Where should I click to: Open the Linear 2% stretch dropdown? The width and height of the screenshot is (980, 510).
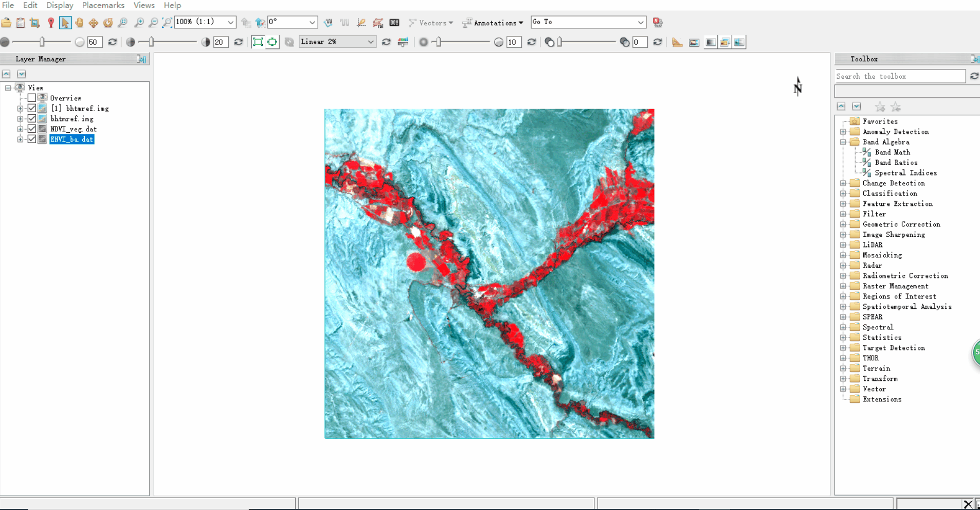click(x=371, y=42)
